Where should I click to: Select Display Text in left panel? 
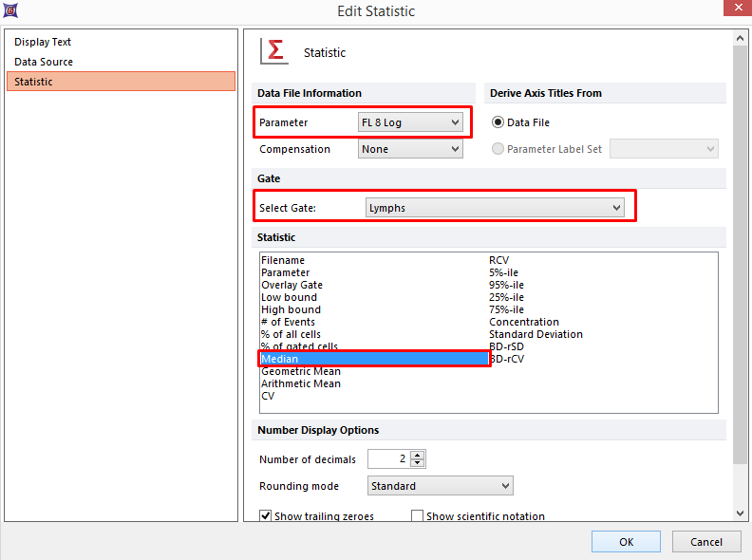click(x=43, y=42)
